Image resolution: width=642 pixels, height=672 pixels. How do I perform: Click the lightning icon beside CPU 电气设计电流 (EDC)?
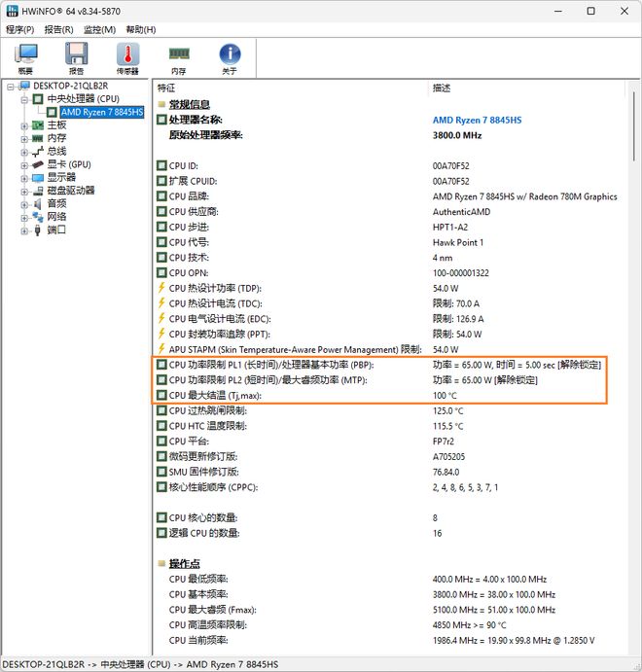(x=161, y=318)
